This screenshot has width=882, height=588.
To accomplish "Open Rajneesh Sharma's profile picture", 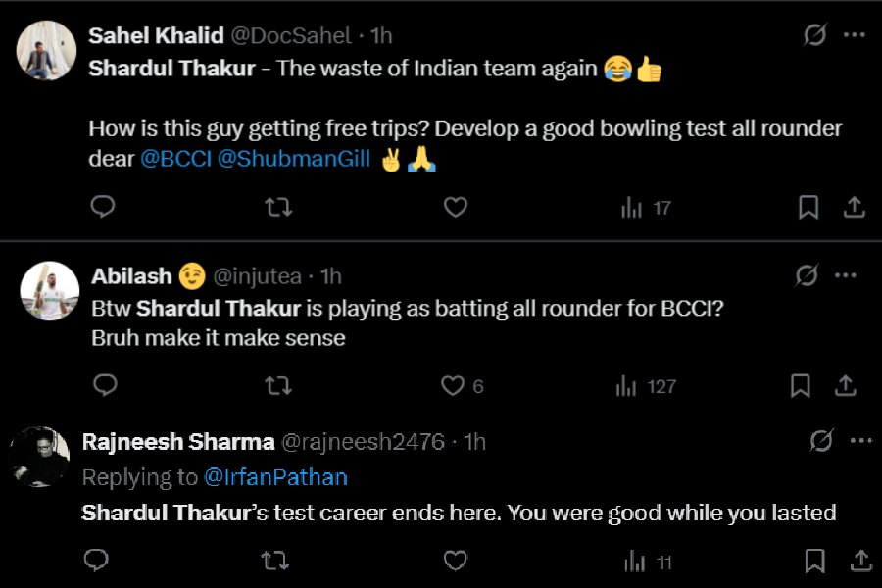I will click(x=39, y=457).
